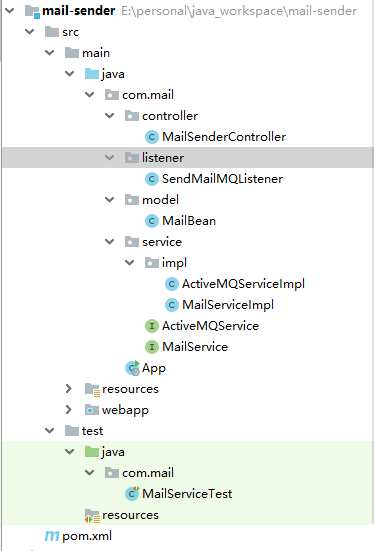The image size is (374, 551).
Task: Collapse the service package
Action: (x=110, y=242)
